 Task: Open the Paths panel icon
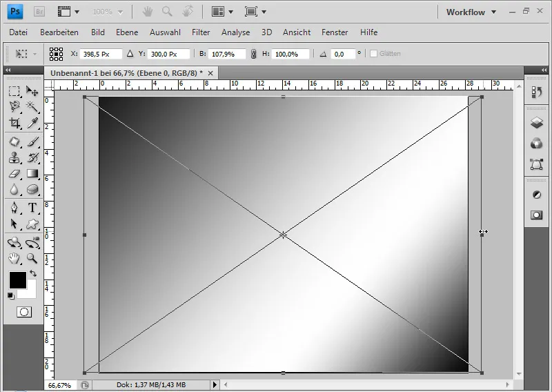[x=537, y=164]
